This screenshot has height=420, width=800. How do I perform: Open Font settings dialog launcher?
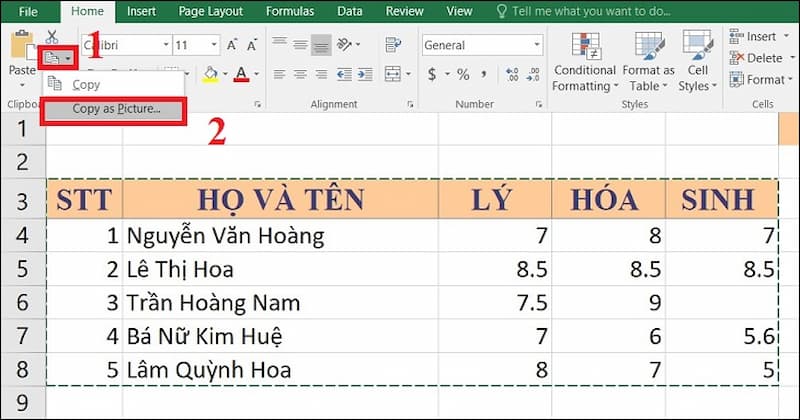pyautogui.click(x=258, y=104)
